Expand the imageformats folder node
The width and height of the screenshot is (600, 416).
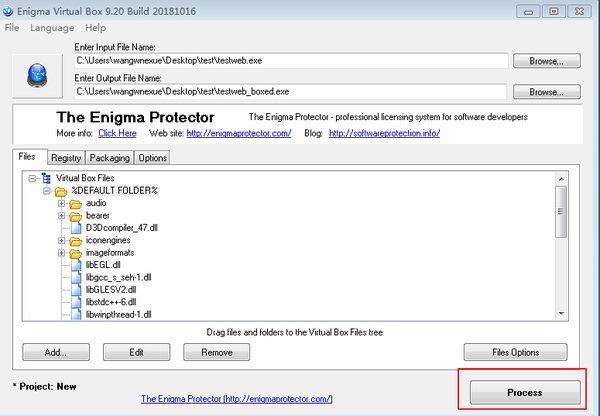click(x=61, y=253)
